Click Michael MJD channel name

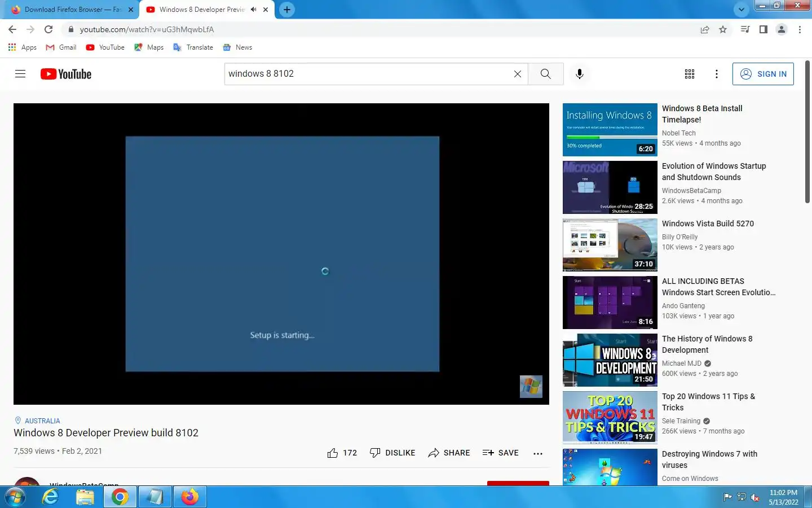681,364
